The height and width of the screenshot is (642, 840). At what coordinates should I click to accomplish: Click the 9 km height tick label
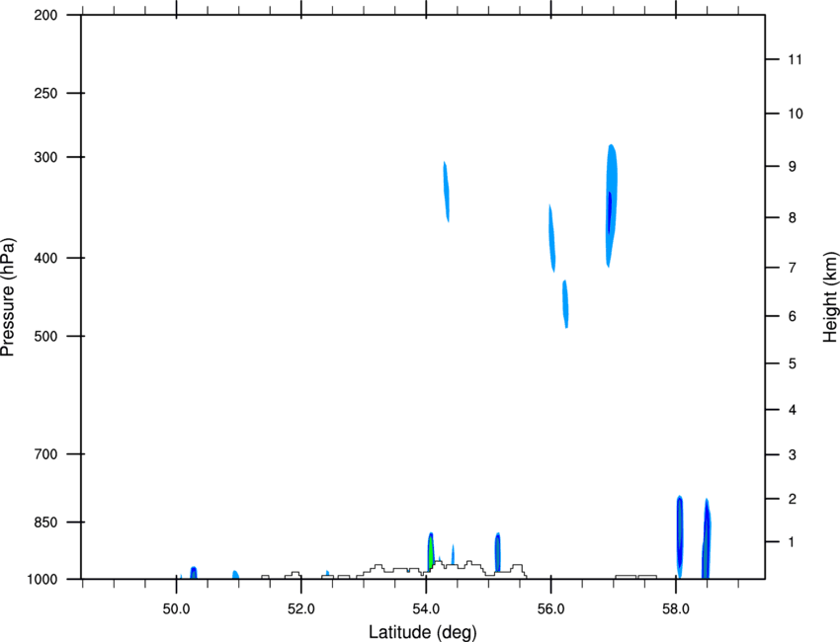(x=793, y=167)
